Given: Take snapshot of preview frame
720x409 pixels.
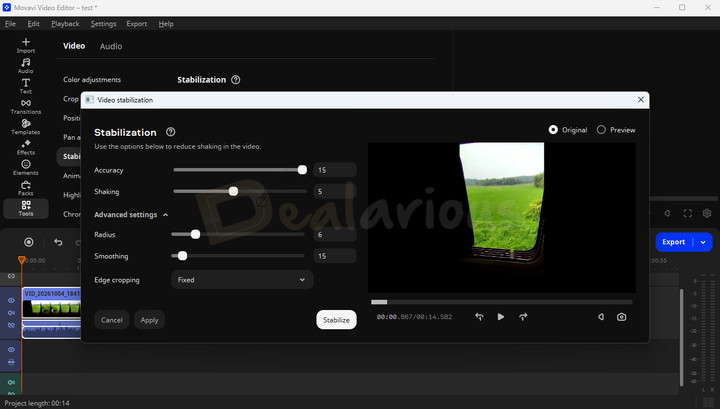Looking at the screenshot, I should click(x=621, y=317).
